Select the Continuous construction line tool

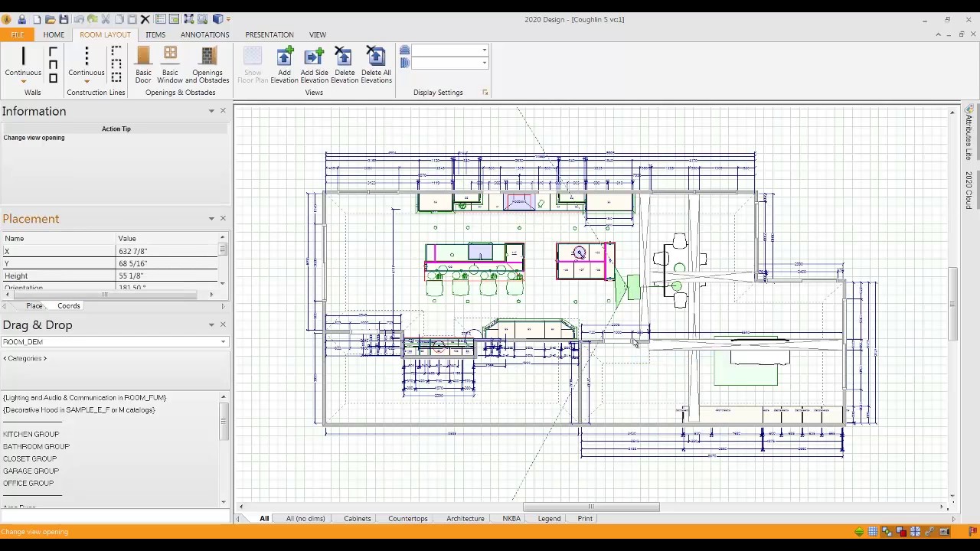click(x=87, y=61)
